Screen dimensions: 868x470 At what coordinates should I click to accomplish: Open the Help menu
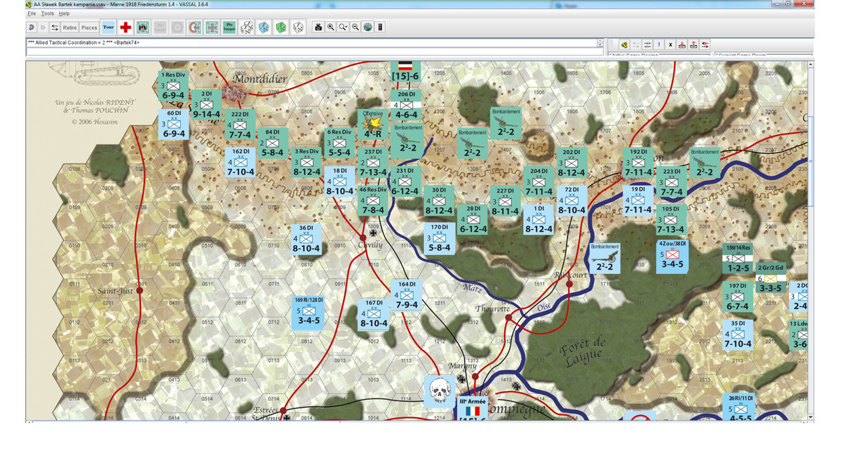[x=64, y=14]
